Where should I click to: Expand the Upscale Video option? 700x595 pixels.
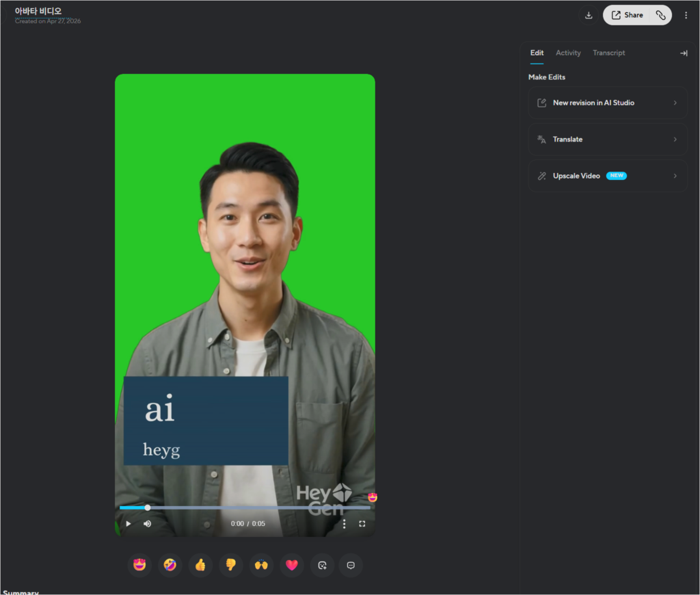tap(607, 176)
